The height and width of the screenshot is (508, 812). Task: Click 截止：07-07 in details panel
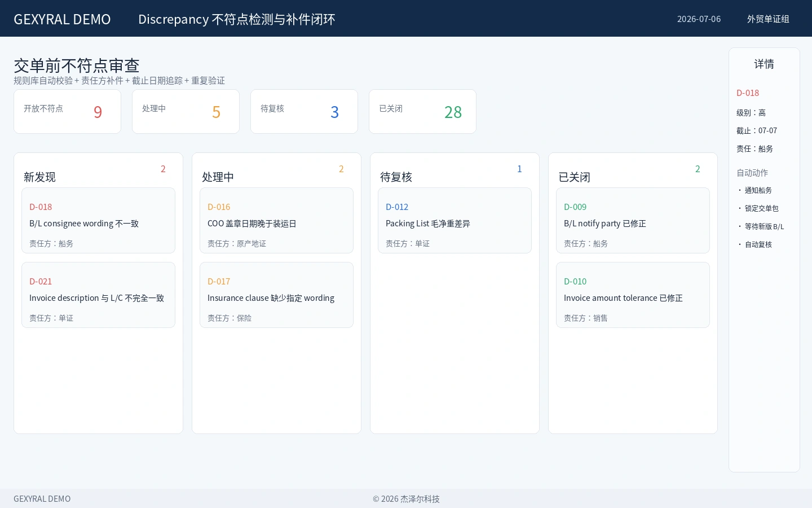[757, 131]
